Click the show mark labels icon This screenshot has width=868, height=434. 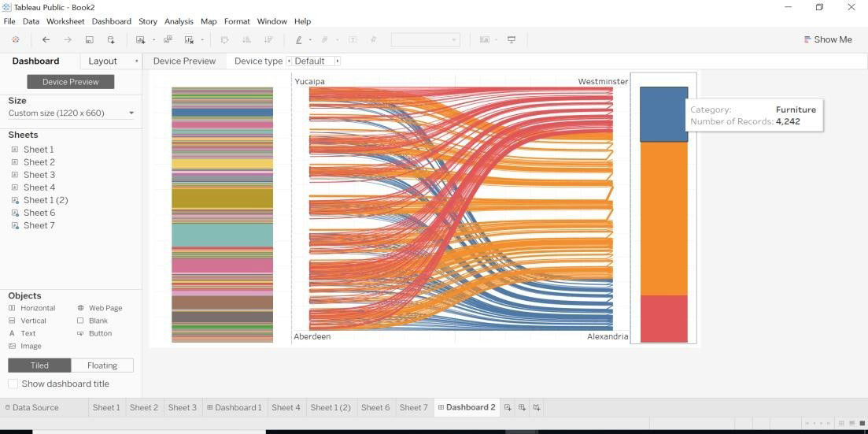pos(353,40)
